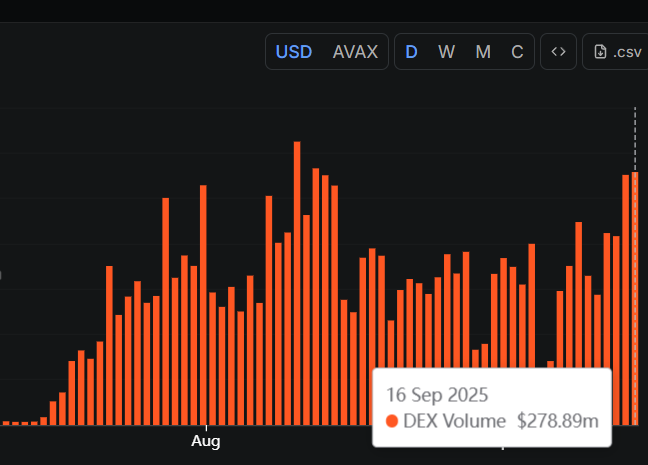Screen dimensions: 648x465
Task: Click the Aug label on the x-axis
Action: [205, 440]
